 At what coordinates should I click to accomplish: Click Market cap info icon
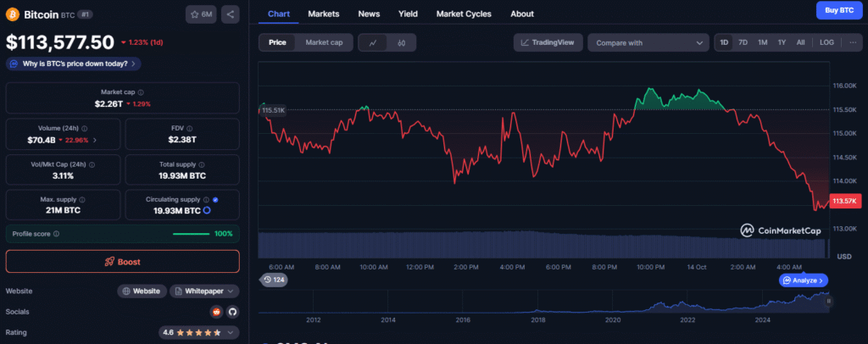click(x=141, y=92)
